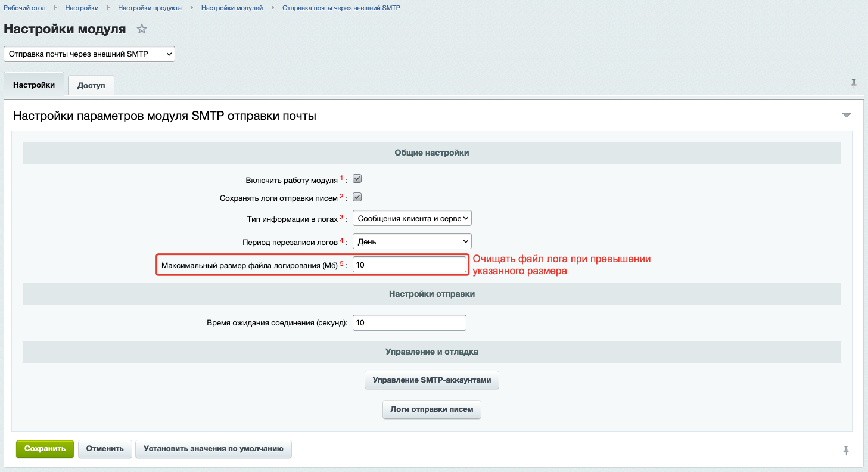
Task: Open 'Управление SMTP-аккаунтами'
Action: point(432,380)
